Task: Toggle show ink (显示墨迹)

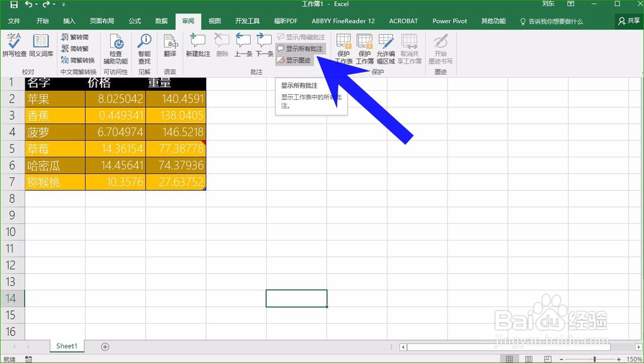Action: pos(294,60)
